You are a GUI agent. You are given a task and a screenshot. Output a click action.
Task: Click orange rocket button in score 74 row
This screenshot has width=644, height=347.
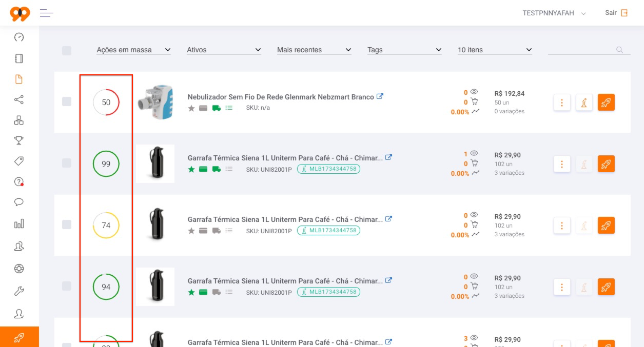606,226
